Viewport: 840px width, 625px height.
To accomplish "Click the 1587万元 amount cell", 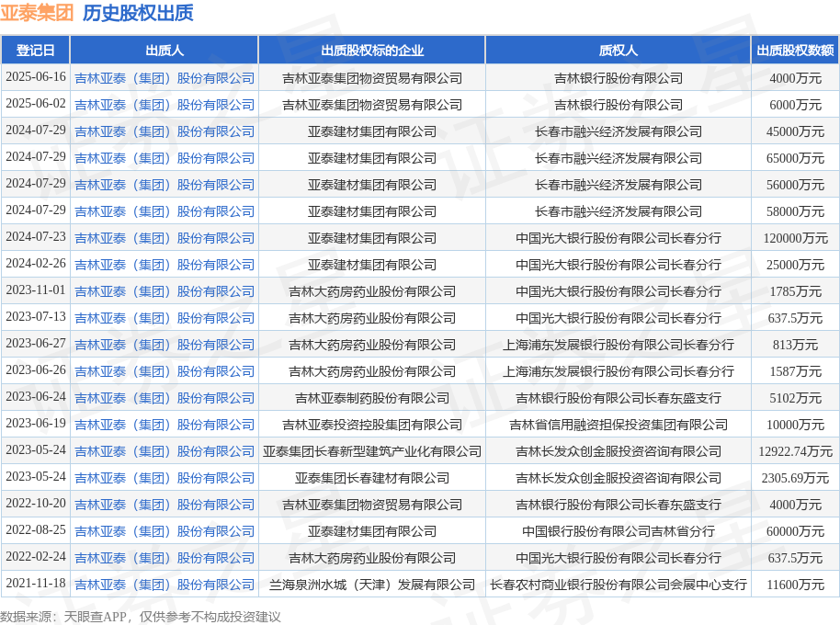I will click(x=795, y=371).
